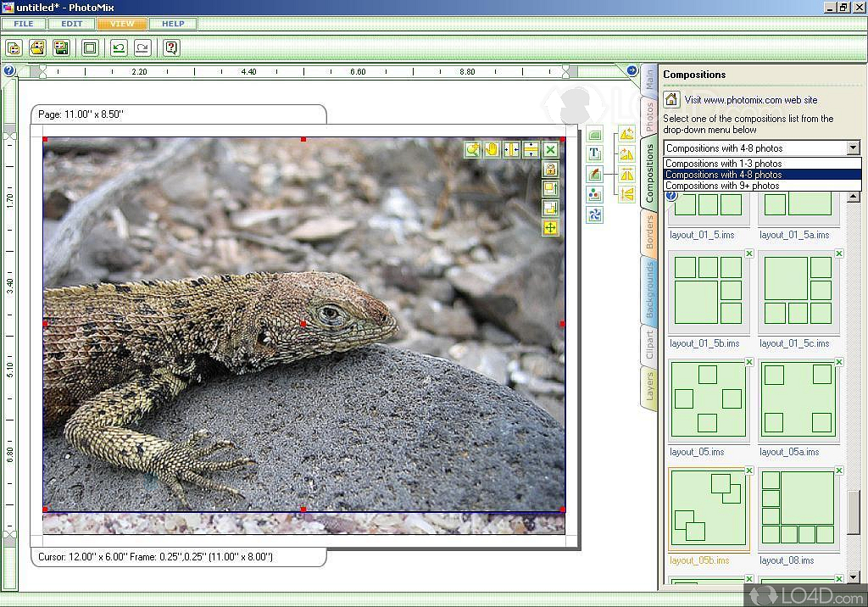The width and height of the screenshot is (868, 607).
Task: Click the Help question-mark button
Action: [170, 48]
